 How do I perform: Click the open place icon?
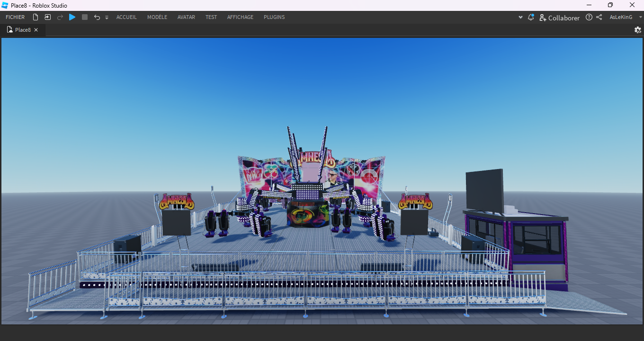48,17
